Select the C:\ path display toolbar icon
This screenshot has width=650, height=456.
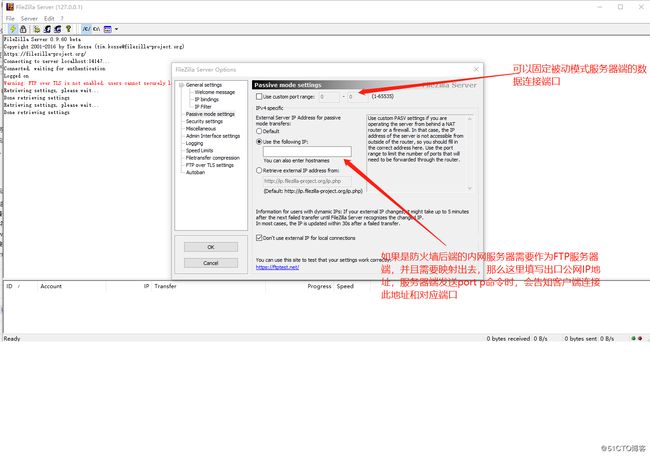point(96,29)
